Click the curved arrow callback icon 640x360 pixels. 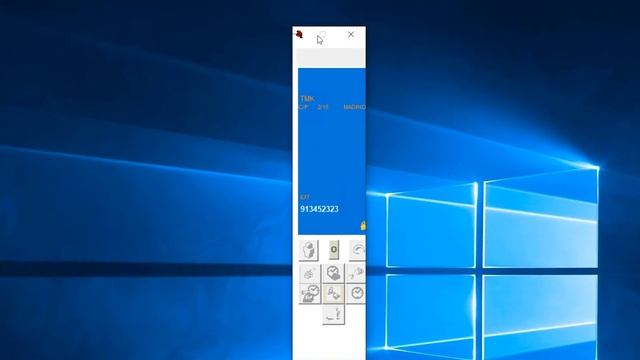(x=358, y=250)
